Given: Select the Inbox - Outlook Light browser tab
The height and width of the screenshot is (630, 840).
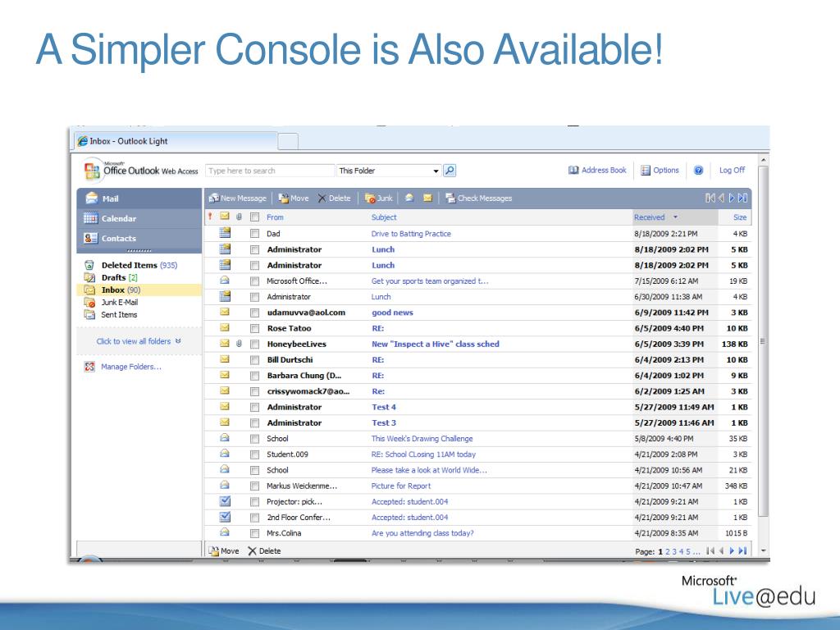Looking at the screenshot, I should 175,141.
